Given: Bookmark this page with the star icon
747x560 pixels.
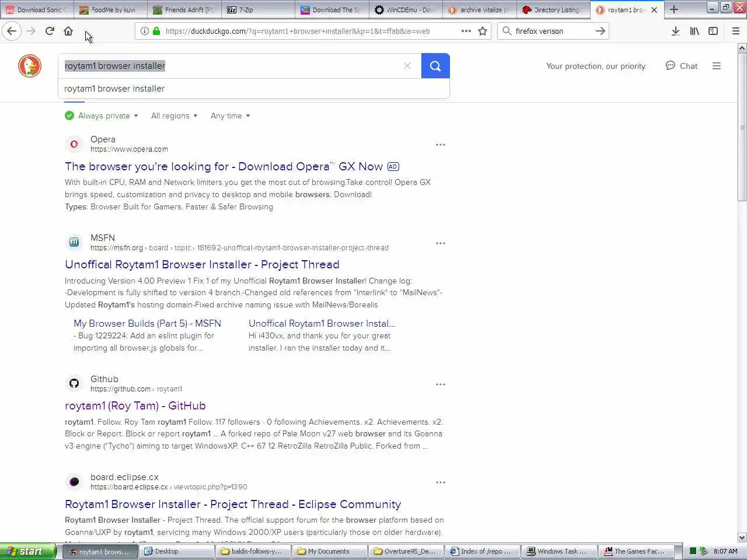Looking at the screenshot, I should 483,31.
